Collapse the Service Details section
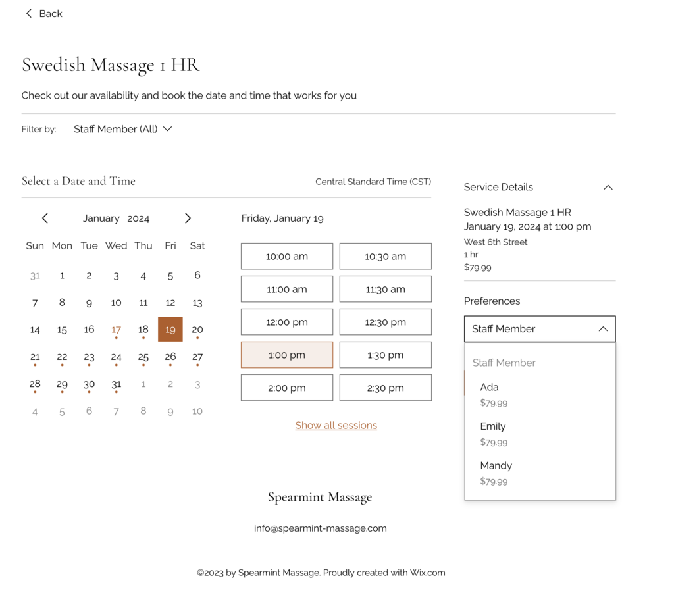674x616 pixels. [608, 188]
